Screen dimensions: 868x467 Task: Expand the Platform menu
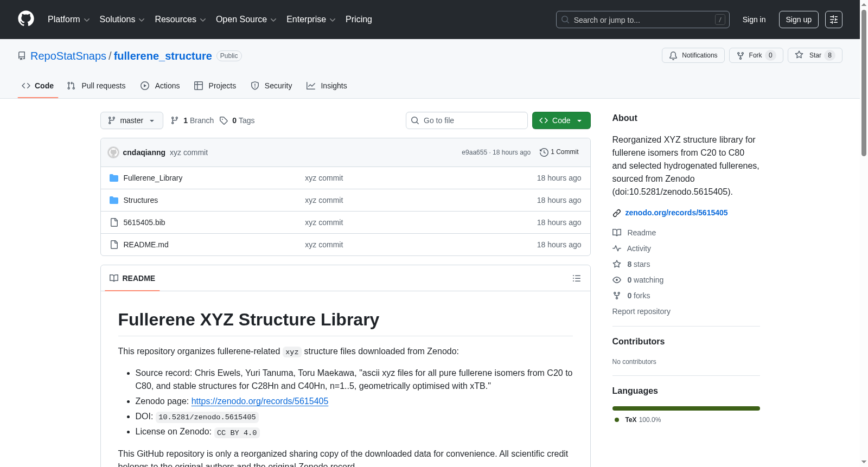(69, 20)
